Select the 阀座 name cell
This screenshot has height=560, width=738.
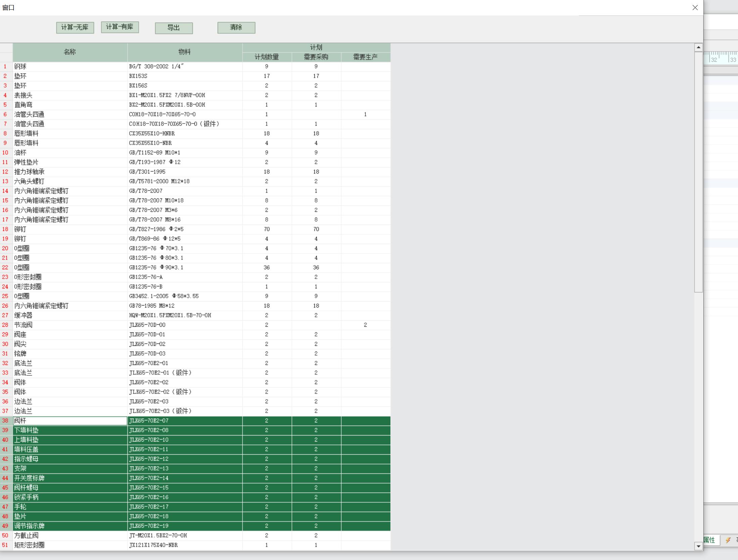[70, 334]
